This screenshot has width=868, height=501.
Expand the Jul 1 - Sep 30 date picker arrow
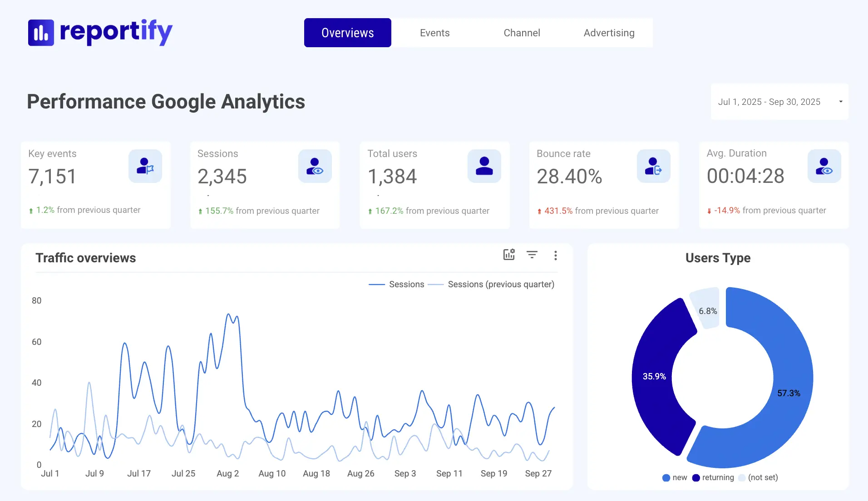coord(841,102)
